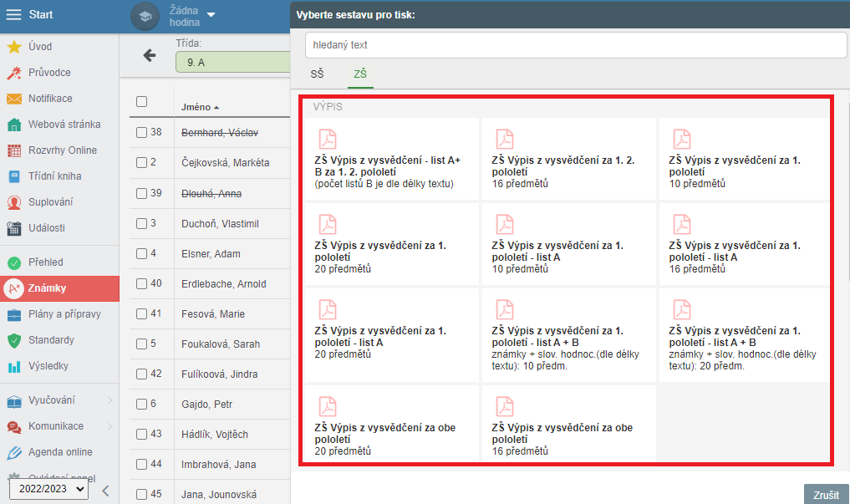This screenshot has width=850, height=504.
Task: Expand the Vyučování sidebar submenu
Action: [109, 401]
